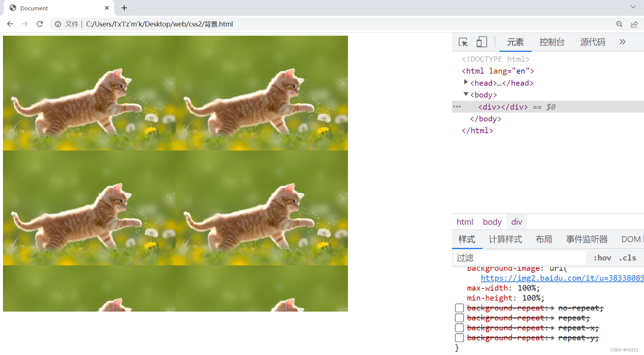644x355 pixels.
Task: Toggle the :hov element state button
Action: coord(602,258)
